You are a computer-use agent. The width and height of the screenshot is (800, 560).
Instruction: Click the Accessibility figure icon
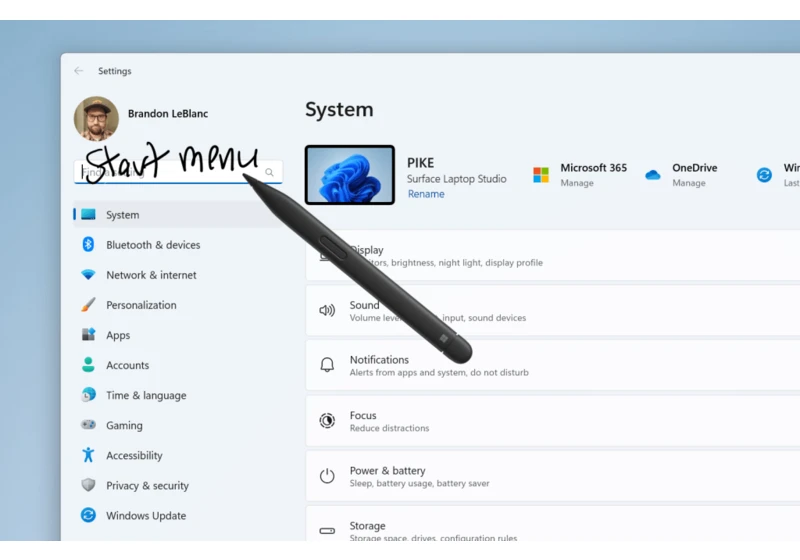pos(88,454)
